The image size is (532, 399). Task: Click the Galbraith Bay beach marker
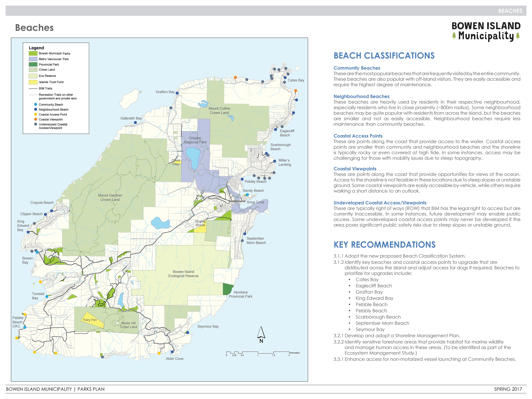(135, 123)
